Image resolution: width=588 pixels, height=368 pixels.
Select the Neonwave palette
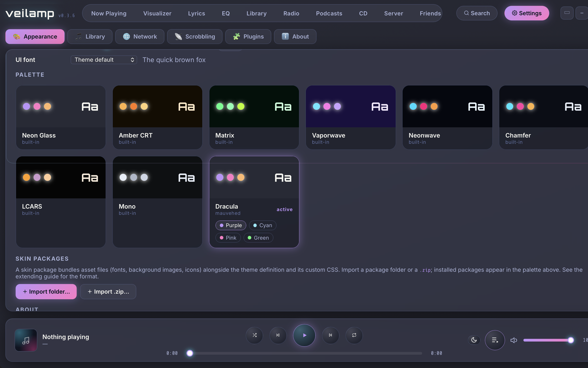coord(447,117)
